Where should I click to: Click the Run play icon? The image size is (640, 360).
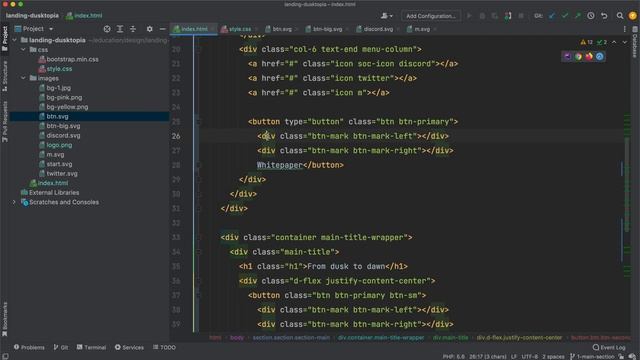(469, 16)
